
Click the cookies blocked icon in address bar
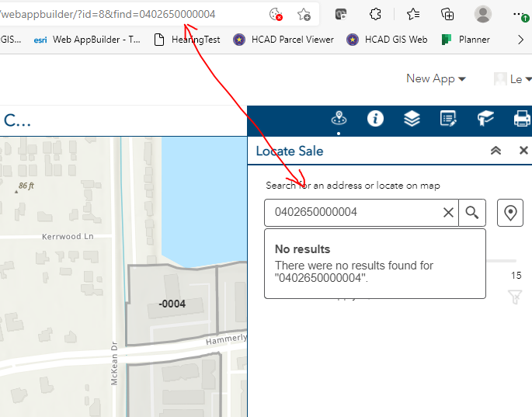click(x=276, y=15)
